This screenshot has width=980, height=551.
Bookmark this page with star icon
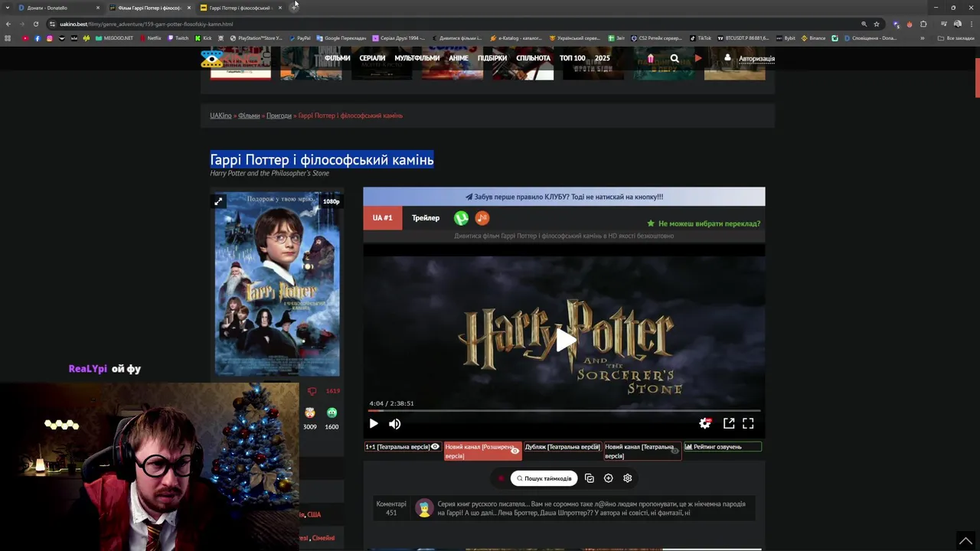tap(877, 24)
